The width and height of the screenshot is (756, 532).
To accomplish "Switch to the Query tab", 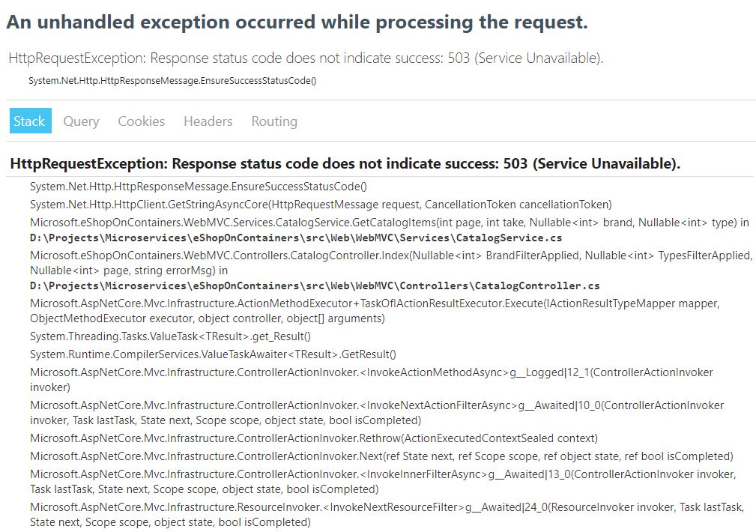I will (x=80, y=121).
